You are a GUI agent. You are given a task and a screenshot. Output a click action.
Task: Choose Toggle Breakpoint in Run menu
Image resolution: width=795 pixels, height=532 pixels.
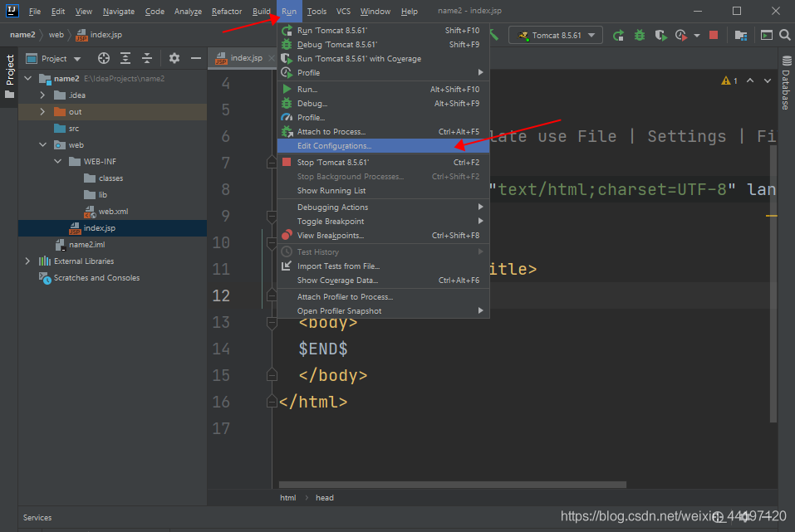pyautogui.click(x=331, y=222)
